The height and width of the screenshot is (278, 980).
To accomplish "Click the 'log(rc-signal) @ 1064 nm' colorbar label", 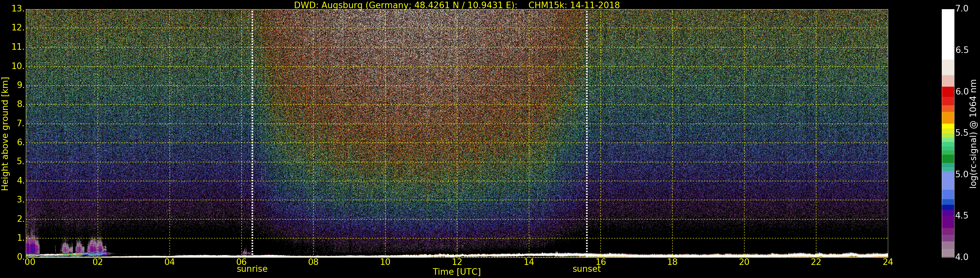I will (973, 134).
